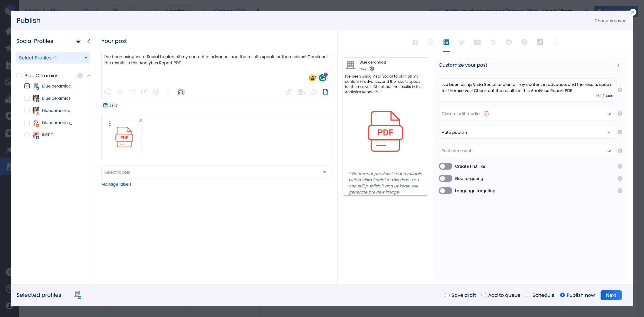Remove the attached PDF with the X
This screenshot has width=644, height=317.
[141, 121]
